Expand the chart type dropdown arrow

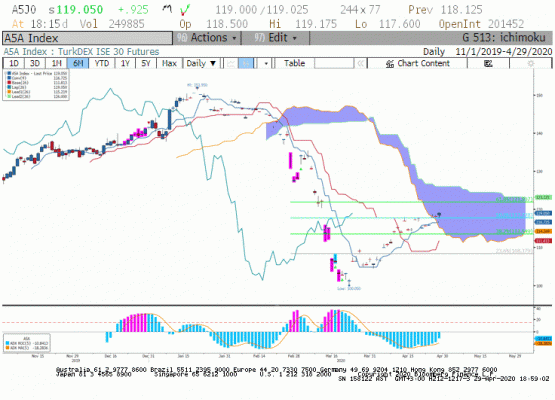(265, 64)
